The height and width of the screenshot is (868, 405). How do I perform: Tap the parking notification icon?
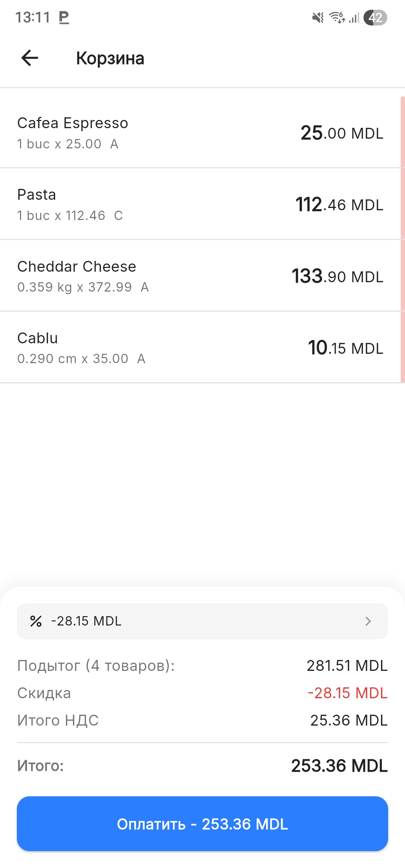click(x=64, y=17)
